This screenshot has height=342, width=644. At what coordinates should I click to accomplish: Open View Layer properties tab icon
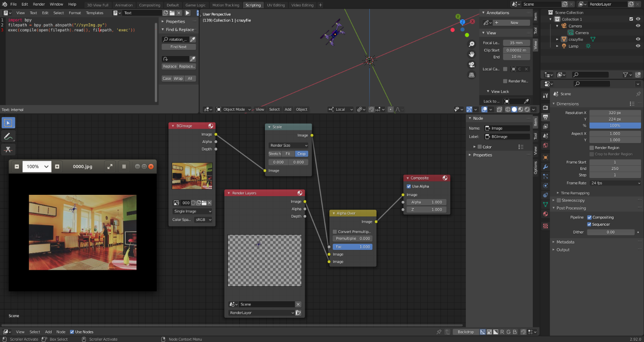pos(545,127)
